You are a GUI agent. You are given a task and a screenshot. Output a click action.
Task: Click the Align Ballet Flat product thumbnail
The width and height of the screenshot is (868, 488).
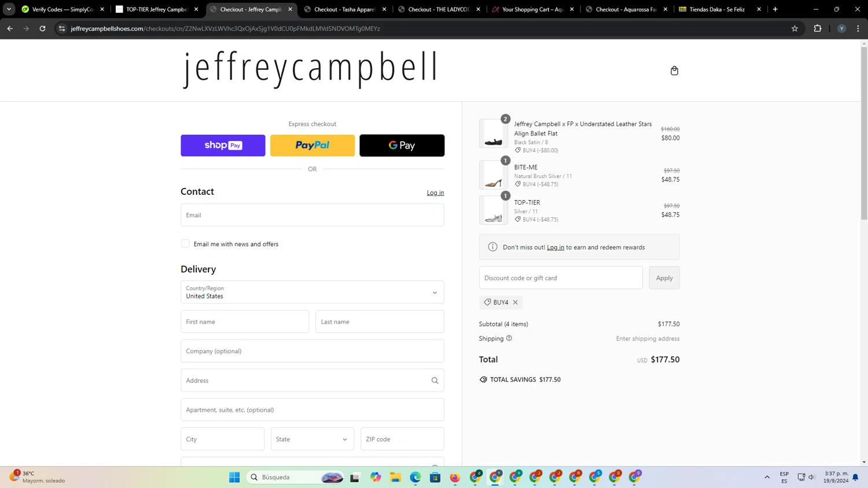coord(494,134)
